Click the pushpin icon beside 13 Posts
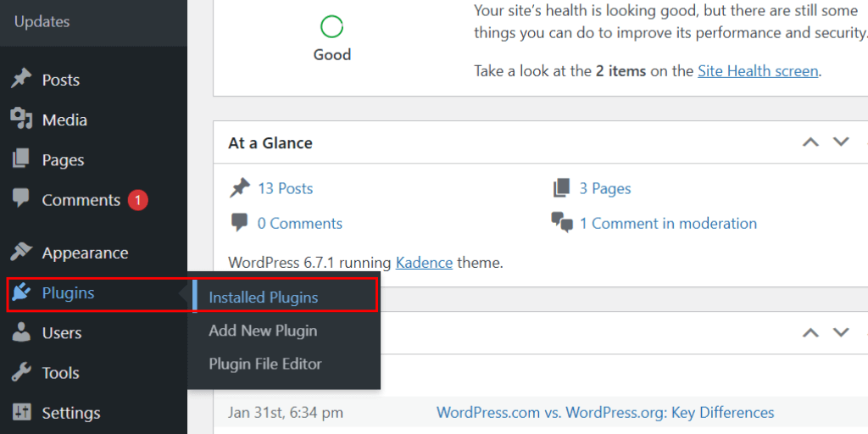 [240, 189]
